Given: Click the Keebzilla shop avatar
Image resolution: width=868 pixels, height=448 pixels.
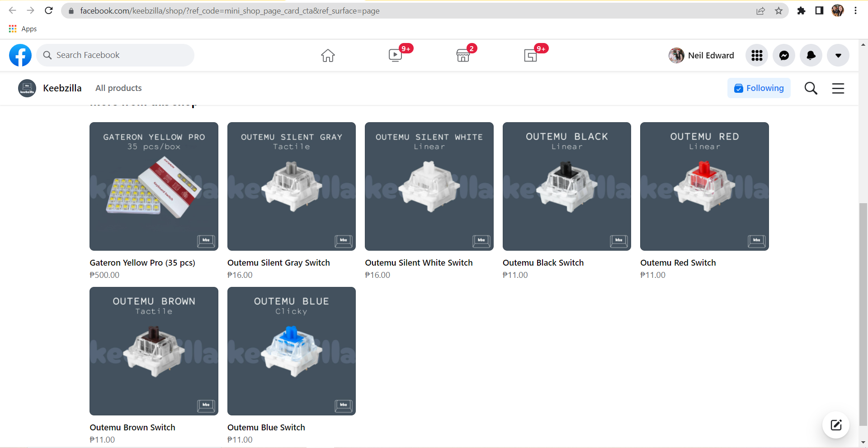Looking at the screenshot, I should (x=27, y=88).
